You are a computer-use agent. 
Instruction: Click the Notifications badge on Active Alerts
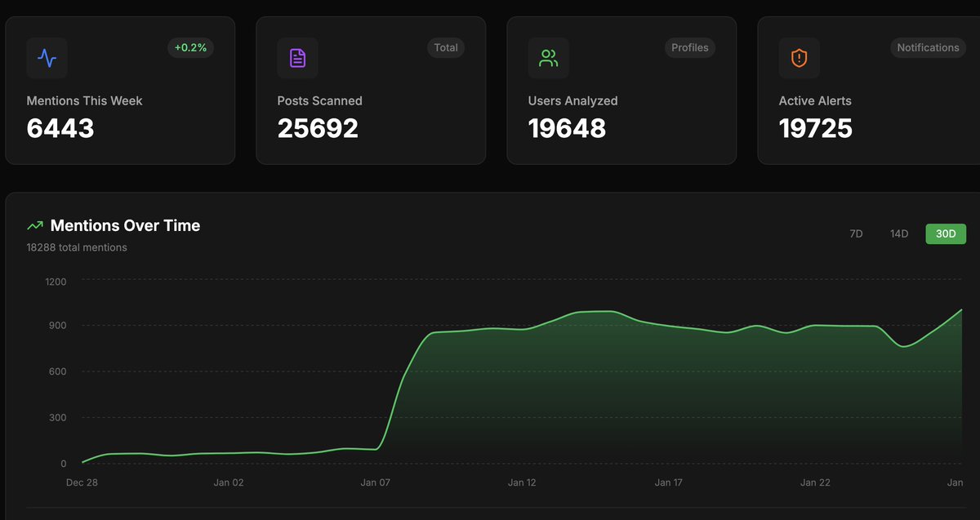(928, 47)
